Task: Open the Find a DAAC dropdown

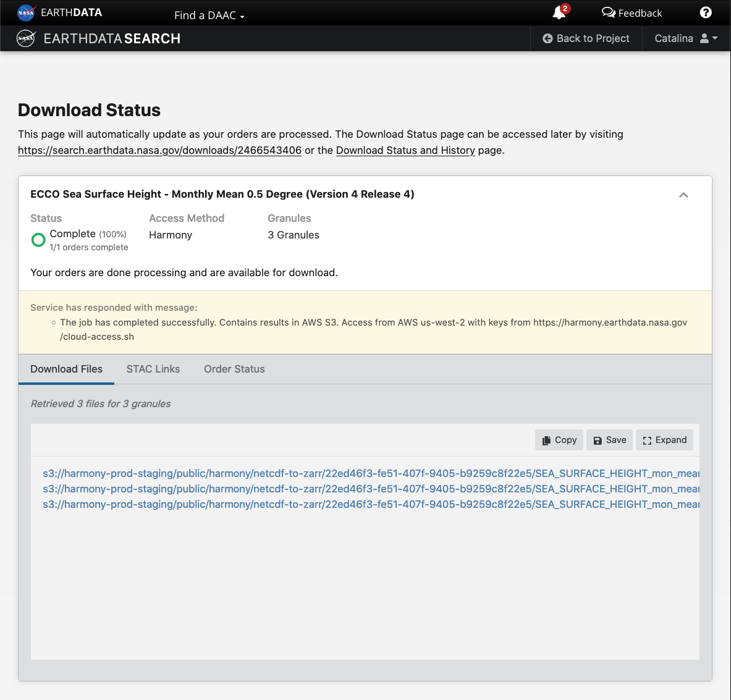Action: coord(209,15)
